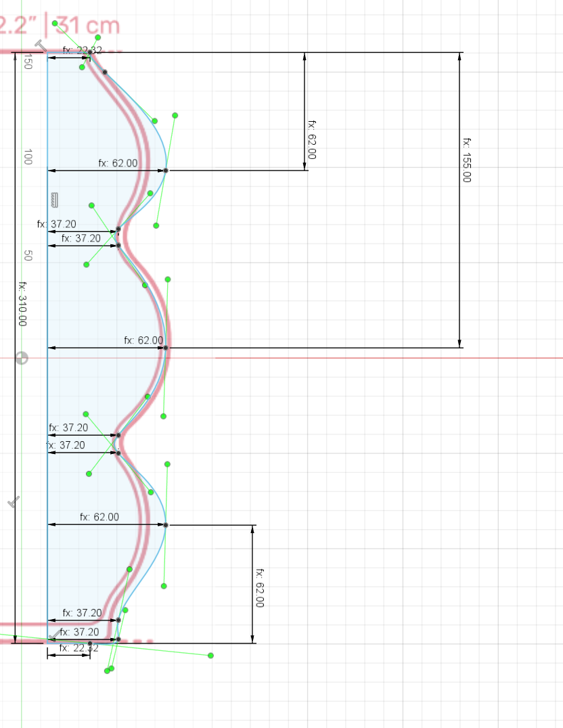Click the green tangent handle at the top-left
The height and width of the screenshot is (728, 563).
pos(55,23)
